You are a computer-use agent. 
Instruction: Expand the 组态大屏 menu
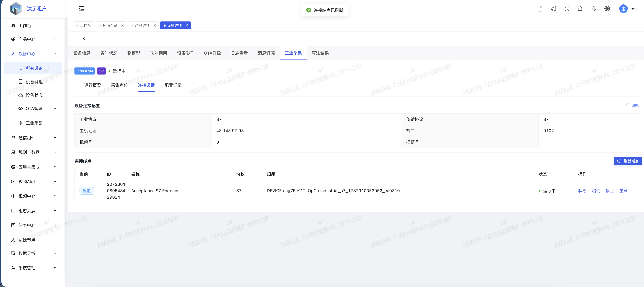33,211
